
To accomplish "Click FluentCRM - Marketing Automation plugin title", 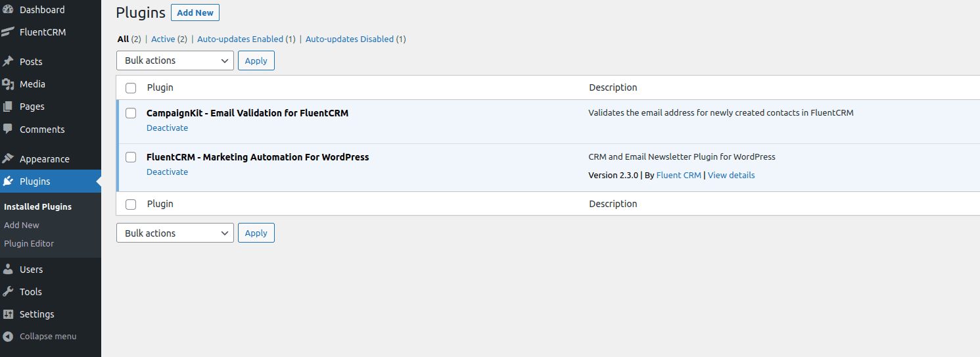I will (x=258, y=157).
